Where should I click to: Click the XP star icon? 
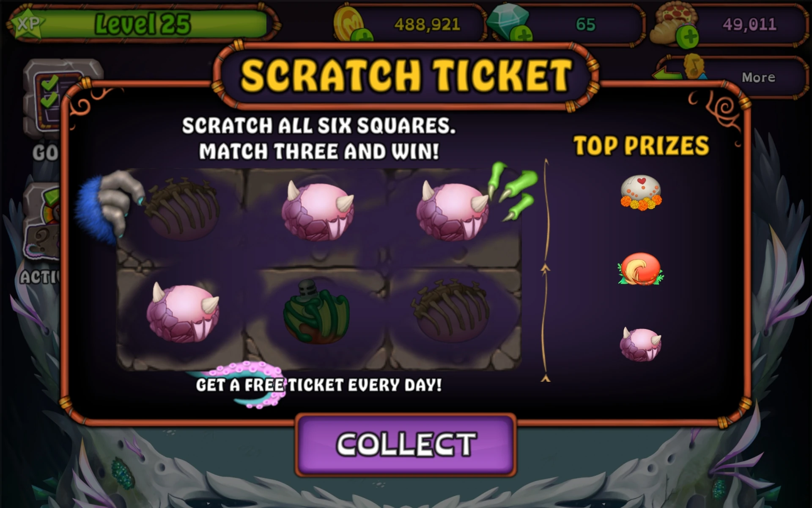coord(28,24)
